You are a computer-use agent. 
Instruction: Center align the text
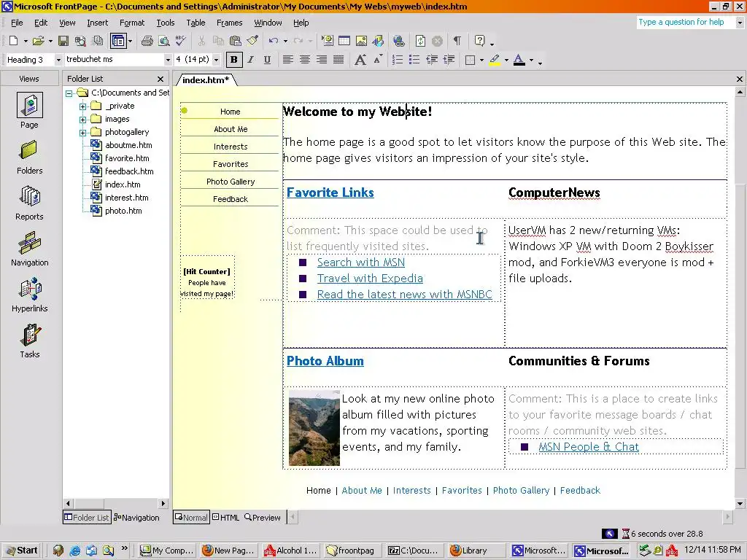305,60
